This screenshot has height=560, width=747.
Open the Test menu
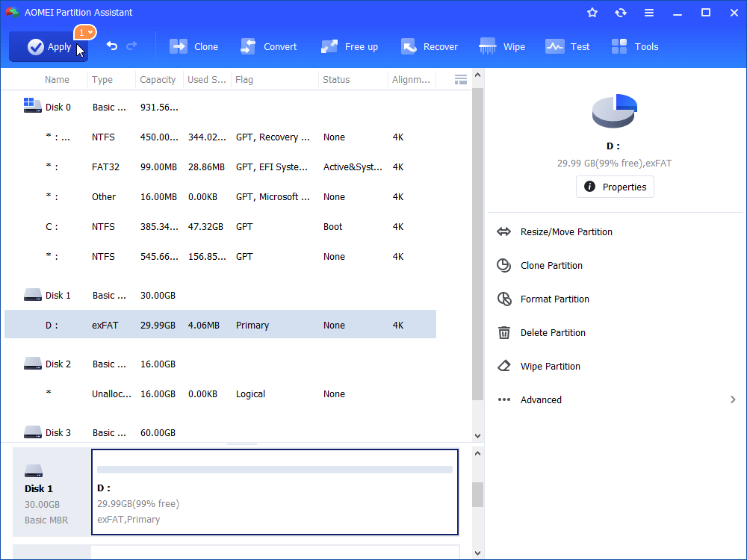[568, 46]
